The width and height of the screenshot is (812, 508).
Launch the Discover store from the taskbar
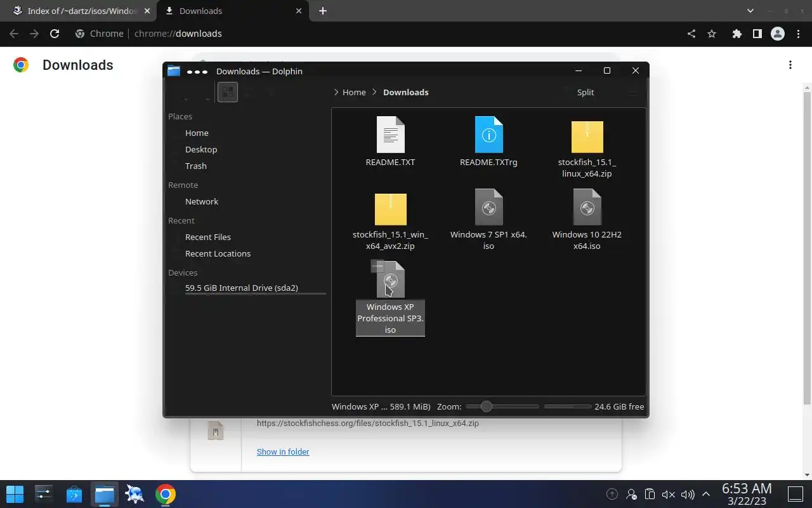(74, 494)
